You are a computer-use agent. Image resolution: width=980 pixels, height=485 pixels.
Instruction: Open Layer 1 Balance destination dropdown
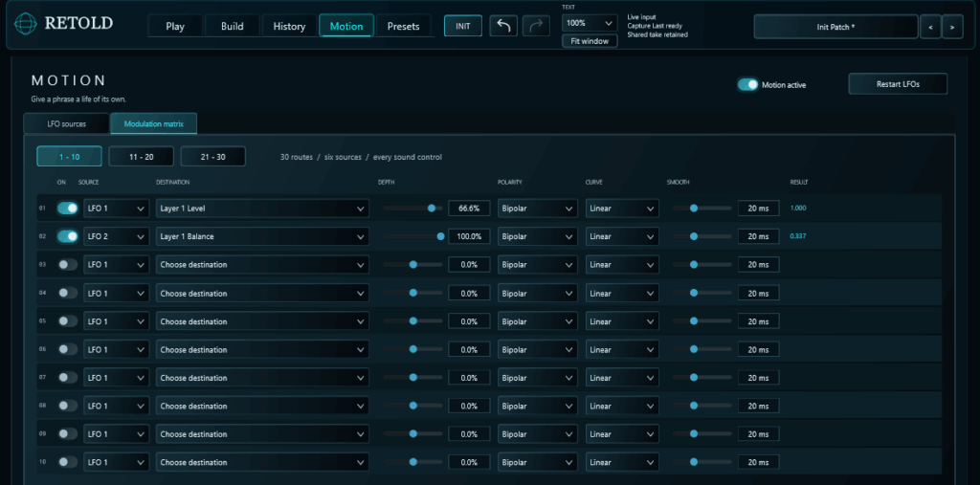pos(262,236)
